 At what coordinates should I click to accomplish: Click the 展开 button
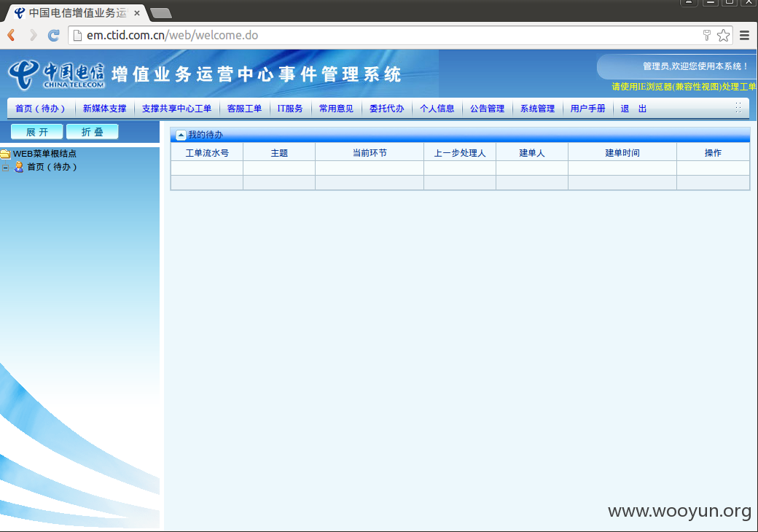coord(36,132)
